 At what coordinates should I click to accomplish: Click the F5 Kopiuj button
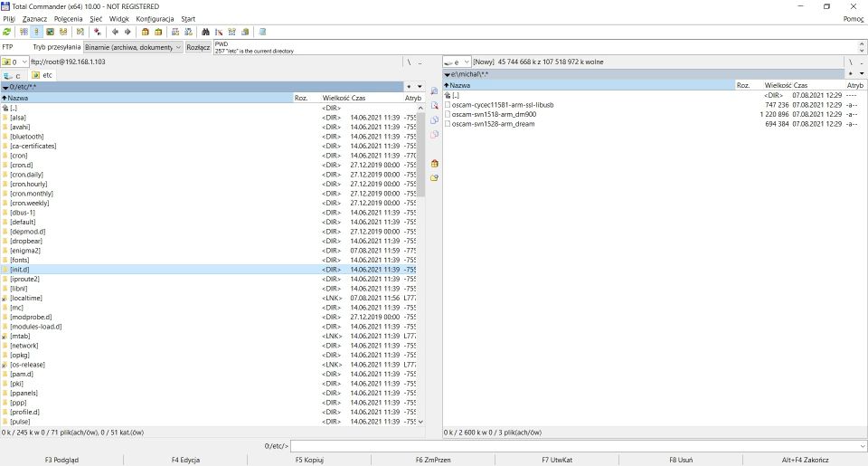[x=309, y=460]
